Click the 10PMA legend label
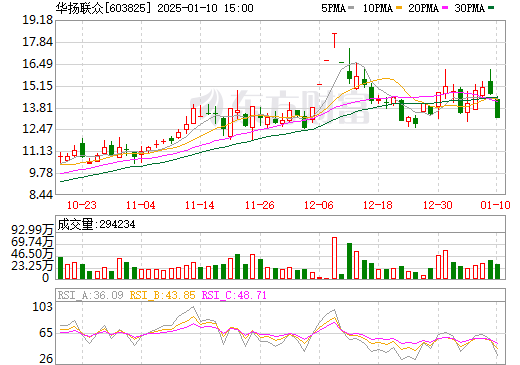This screenshot has height=365, width=520. 377,8
